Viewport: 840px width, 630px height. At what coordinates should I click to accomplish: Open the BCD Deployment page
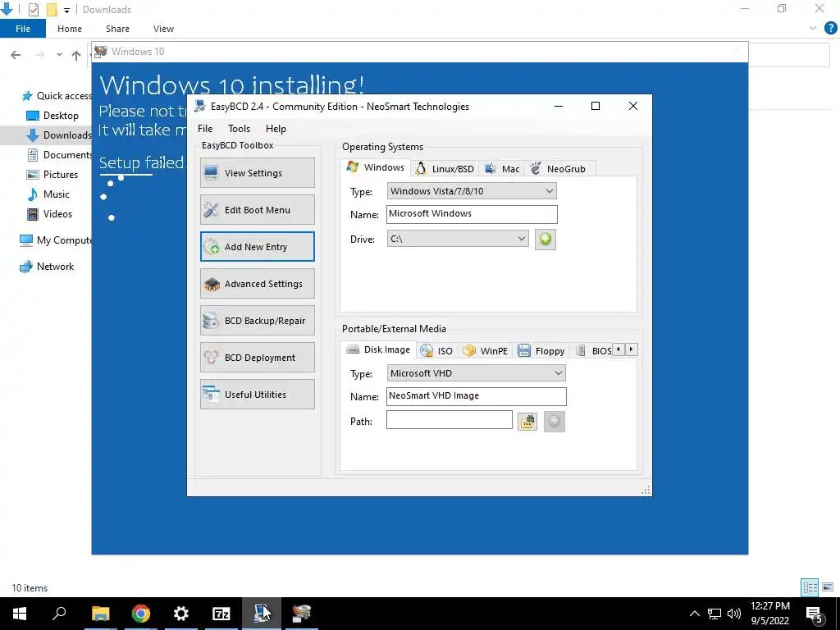click(x=257, y=358)
